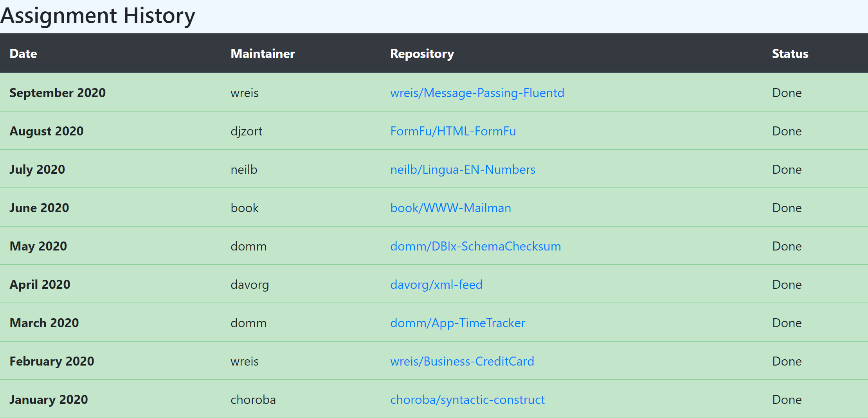Viewport: 868px width, 418px height.
Task: Click the Done status for August 2020
Action: point(787,131)
